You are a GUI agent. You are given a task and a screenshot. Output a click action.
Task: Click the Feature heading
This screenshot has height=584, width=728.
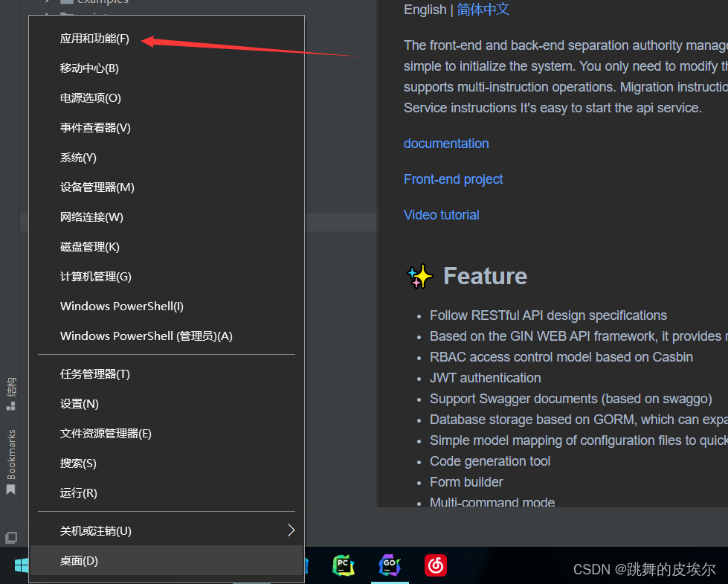point(485,276)
